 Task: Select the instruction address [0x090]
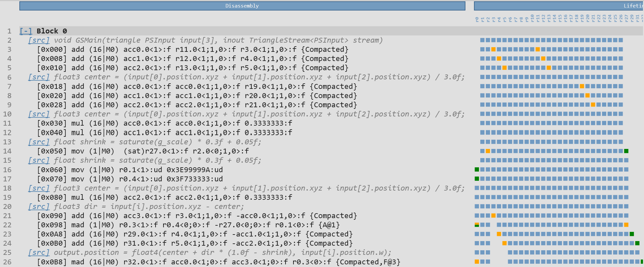[x=52, y=216]
